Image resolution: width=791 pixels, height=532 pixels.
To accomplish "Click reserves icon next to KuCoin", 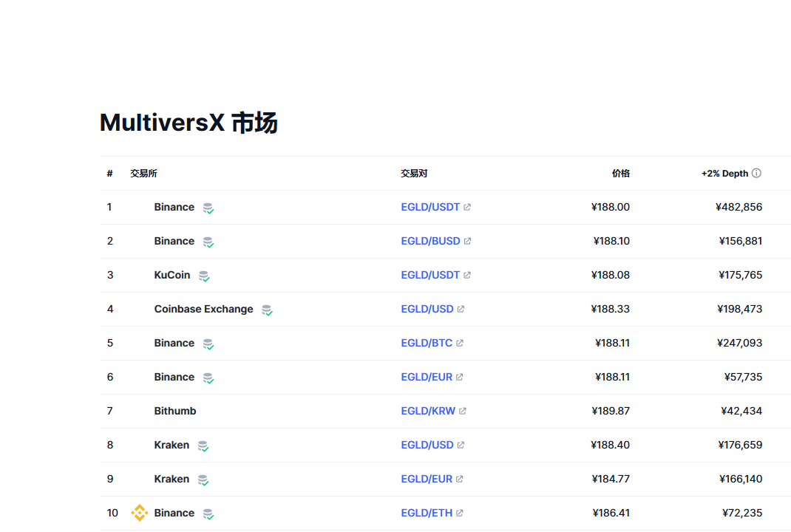I will click(204, 276).
